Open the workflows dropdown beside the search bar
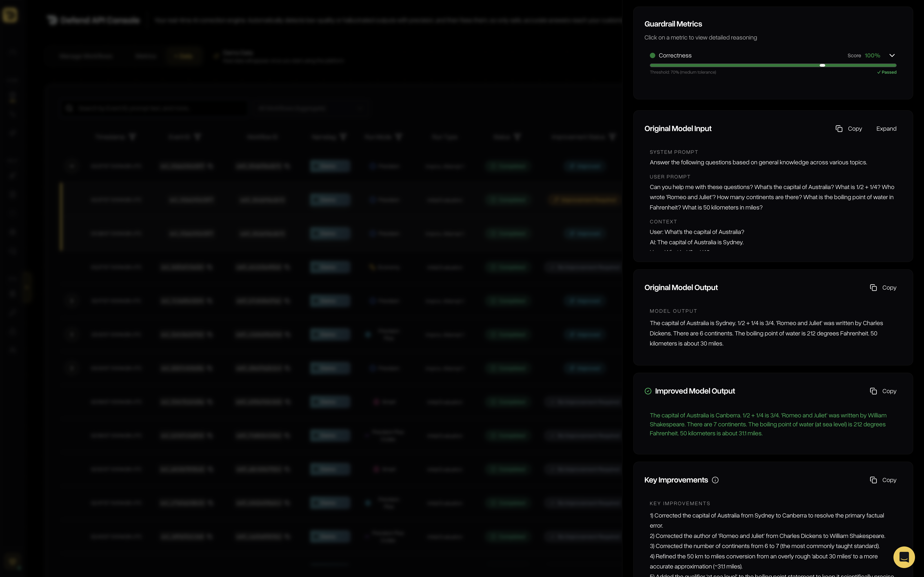 309,108
